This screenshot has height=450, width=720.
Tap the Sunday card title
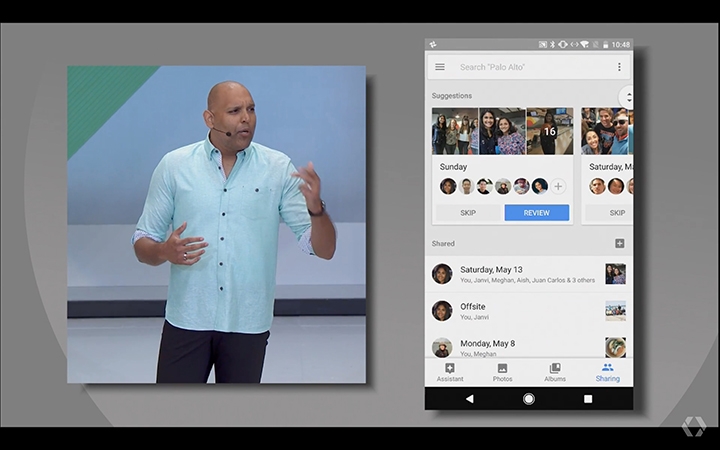point(453,167)
